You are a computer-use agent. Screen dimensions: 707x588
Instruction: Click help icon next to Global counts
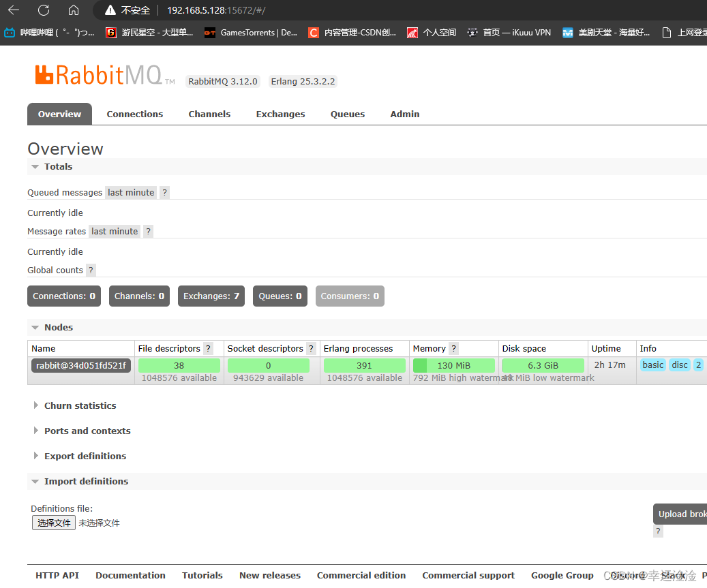pyautogui.click(x=91, y=270)
